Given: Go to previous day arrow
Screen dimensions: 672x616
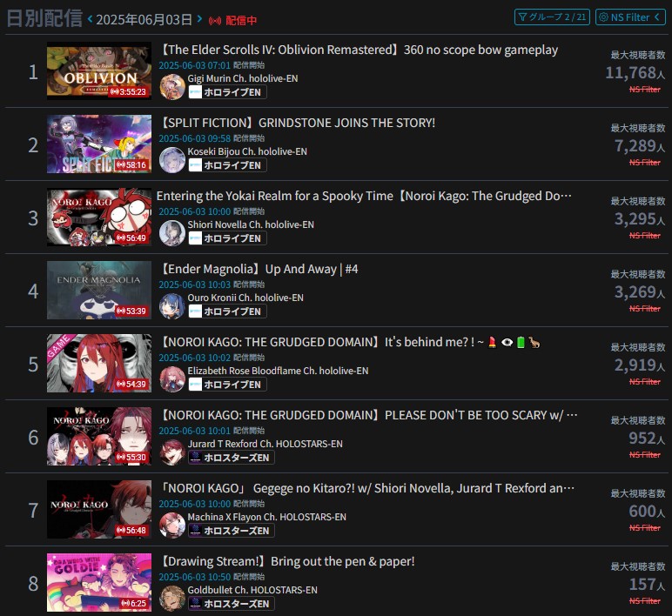Looking at the screenshot, I should 90,19.
